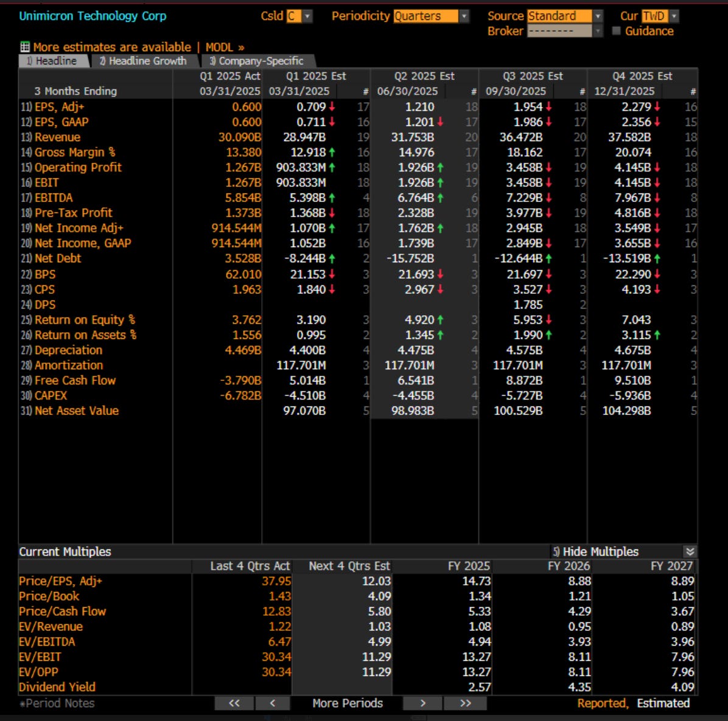
Task: Select the CPS row label
Action: (x=44, y=290)
